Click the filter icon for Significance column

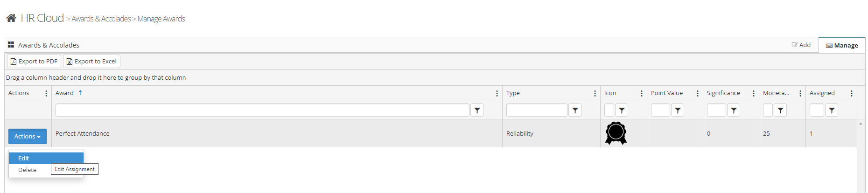pyautogui.click(x=734, y=110)
